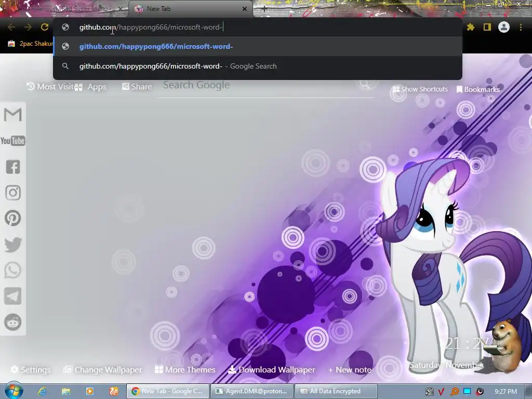Open Most Visited list
The image size is (532, 399).
[x=50, y=87]
